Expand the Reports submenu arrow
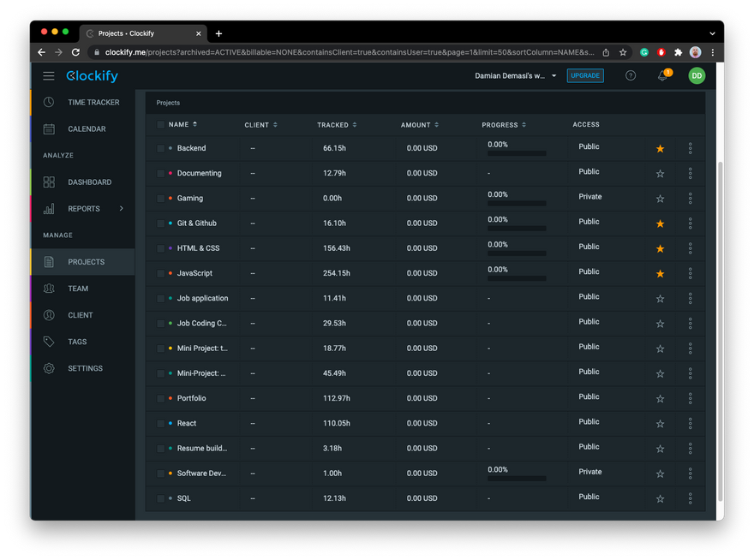Image resolution: width=754 pixels, height=560 pixels. (x=121, y=209)
